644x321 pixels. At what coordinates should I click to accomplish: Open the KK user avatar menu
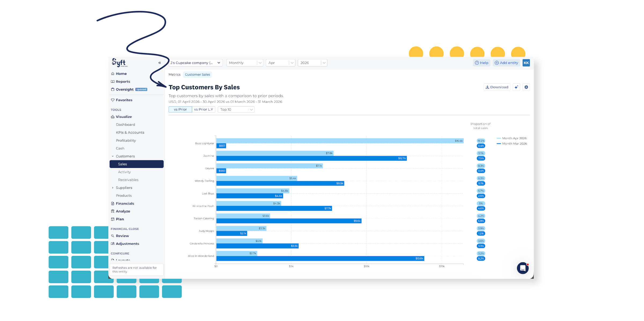pyautogui.click(x=526, y=63)
